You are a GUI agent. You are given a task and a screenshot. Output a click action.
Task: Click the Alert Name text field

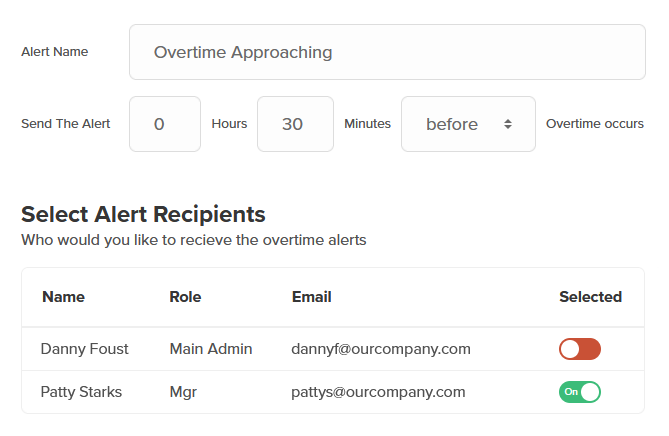[387, 52]
